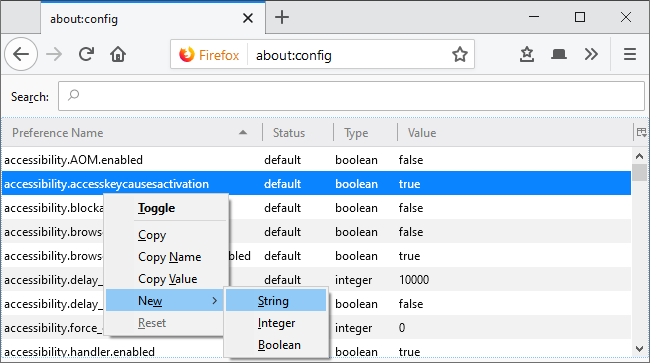Click the forward navigation arrow
This screenshot has width=650, height=363.
pyautogui.click(x=54, y=54)
